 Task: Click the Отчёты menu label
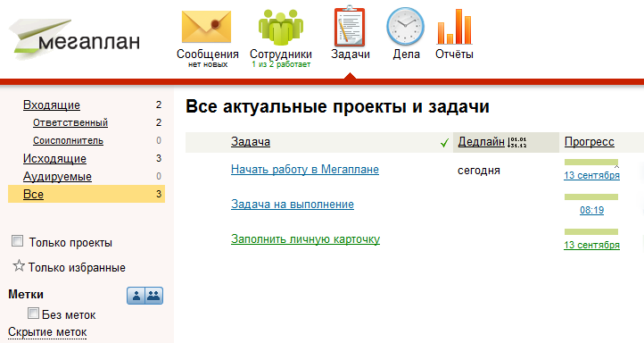(454, 54)
